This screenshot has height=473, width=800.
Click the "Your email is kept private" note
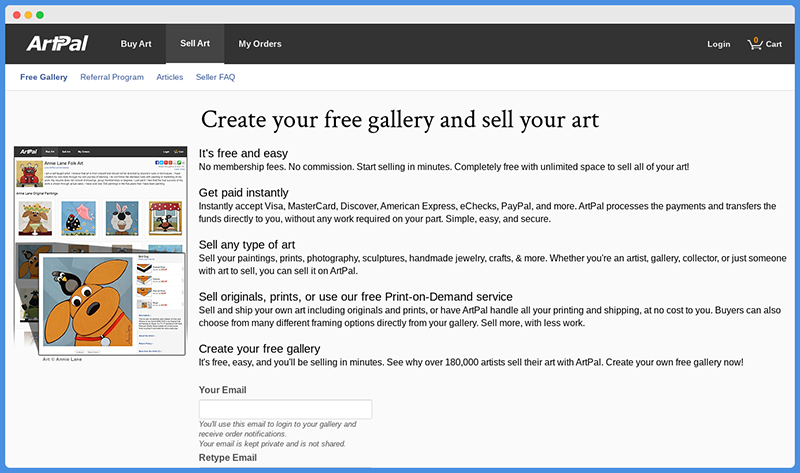tap(272, 444)
